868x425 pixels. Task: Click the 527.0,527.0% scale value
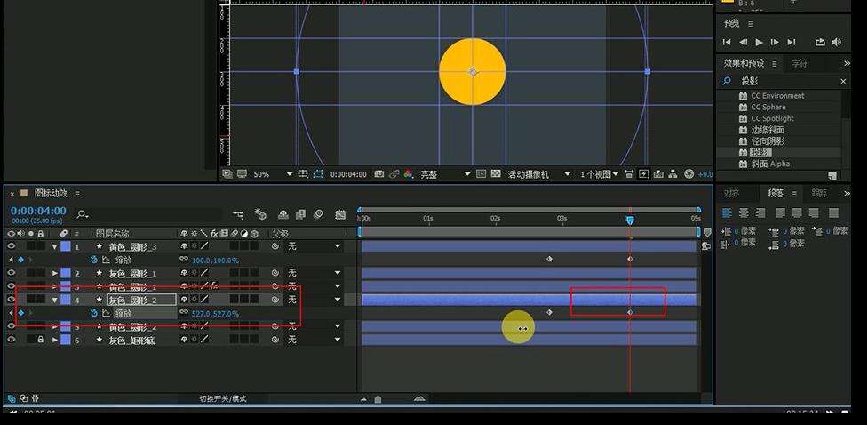215,313
